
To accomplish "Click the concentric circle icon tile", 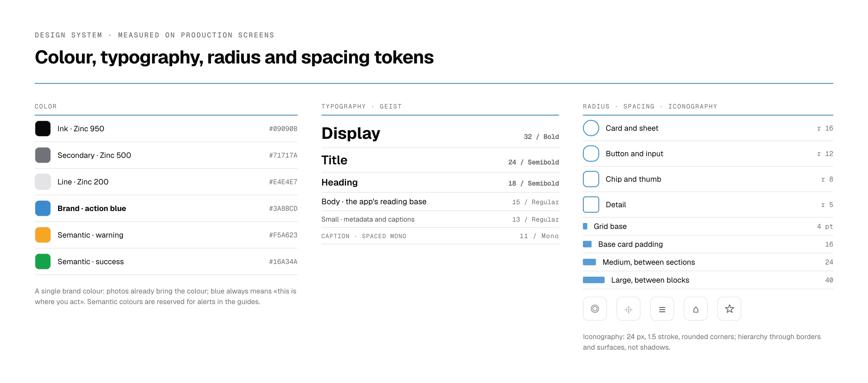I will 595,309.
